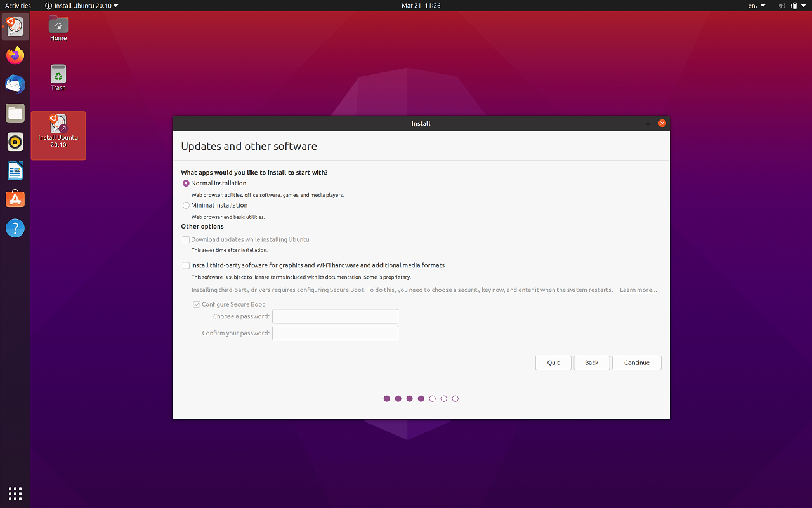
Task: Close the Install window
Action: pyautogui.click(x=662, y=123)
